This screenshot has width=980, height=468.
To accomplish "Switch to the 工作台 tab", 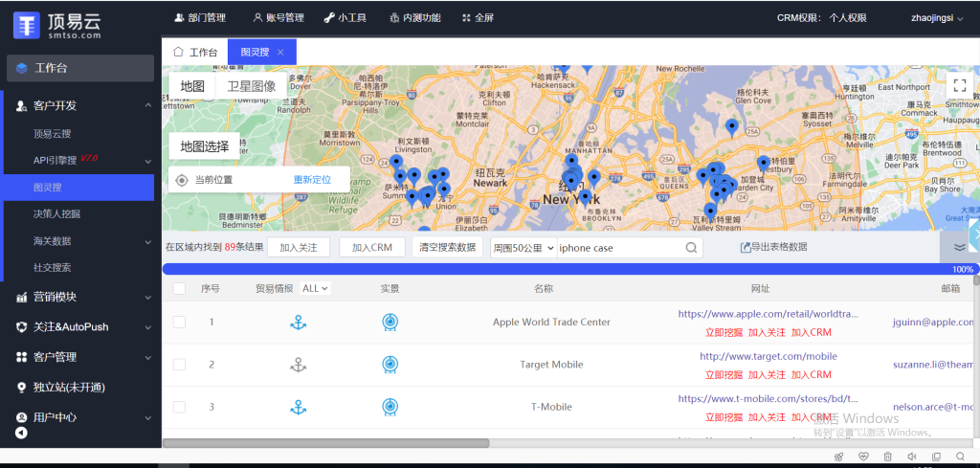I will tap(194, 53).
